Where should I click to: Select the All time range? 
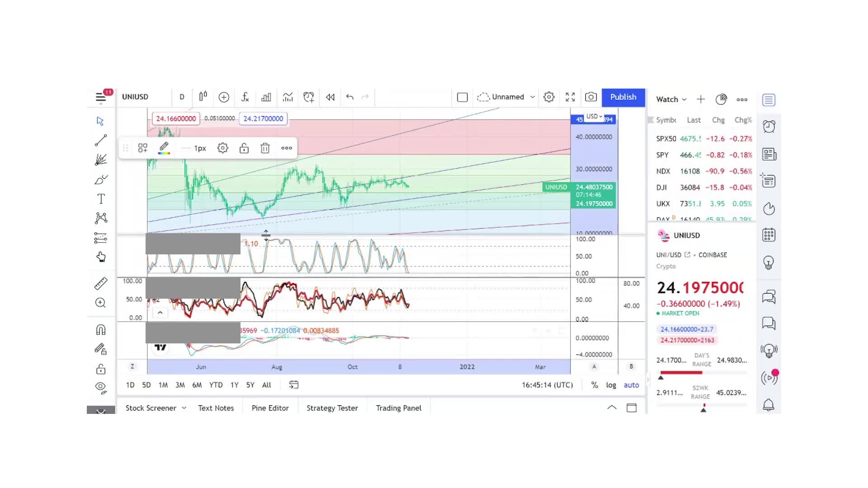[x=267, y=385]
